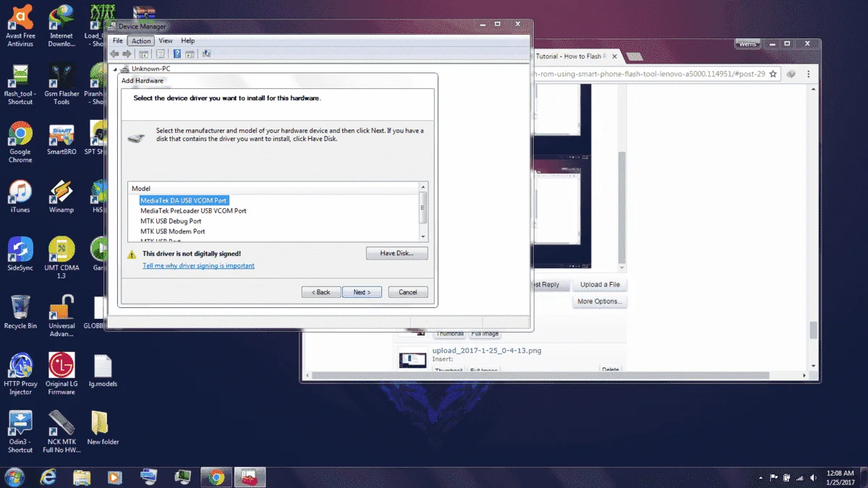This screenshot has width=868, height=488.
Task: Open Original LG Firmware desktop icon
Action: click(61, 374)
